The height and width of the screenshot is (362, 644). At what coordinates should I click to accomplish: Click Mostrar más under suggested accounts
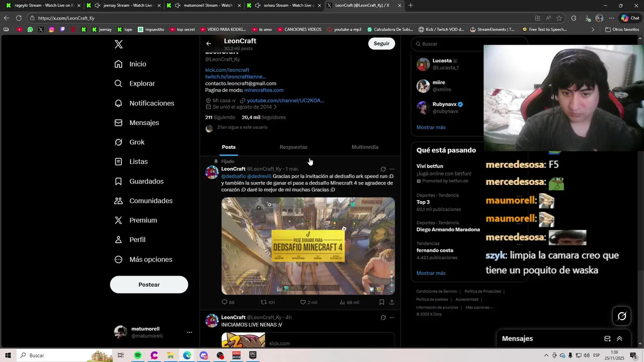[431, 128]
